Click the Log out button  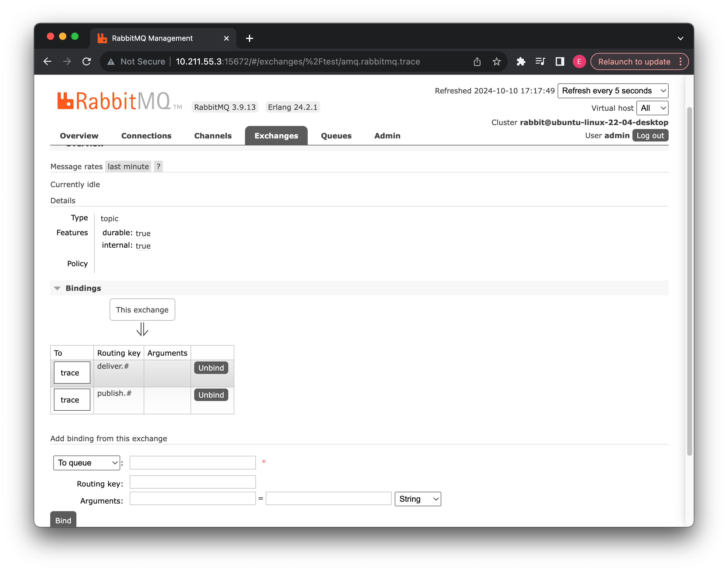point(650,136)
